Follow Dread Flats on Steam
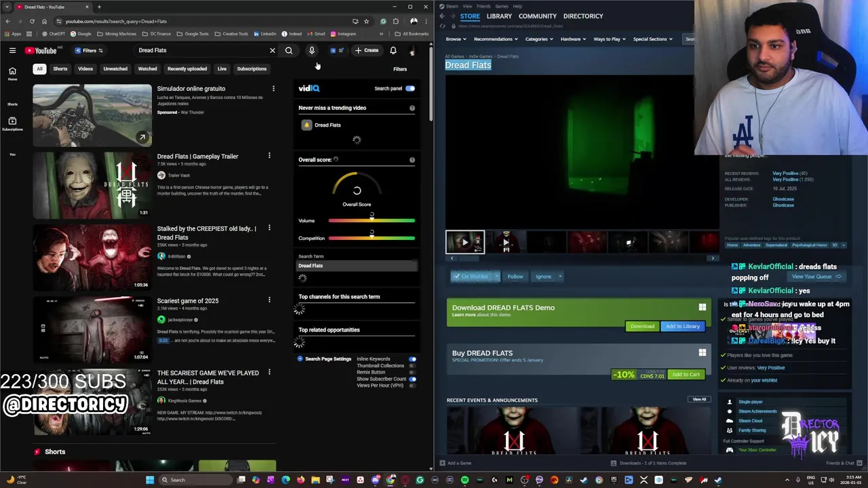The width and height of the screenshot is (868, 488). pos(515,277)
